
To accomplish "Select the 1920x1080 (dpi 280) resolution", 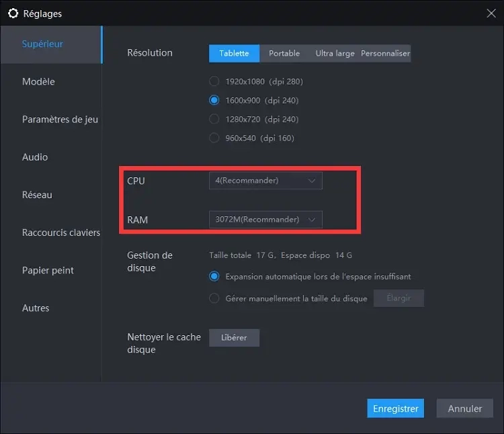I will pos(214,81).
